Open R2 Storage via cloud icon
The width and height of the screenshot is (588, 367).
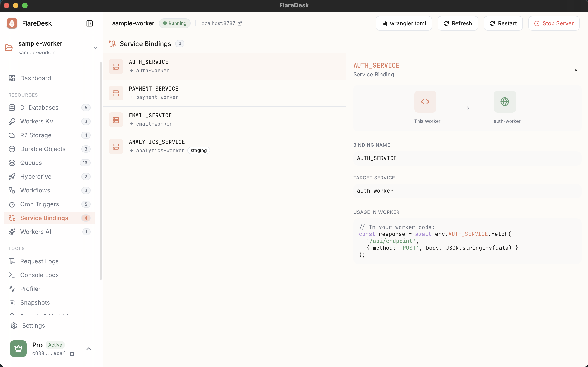click(x=12, y=135)
